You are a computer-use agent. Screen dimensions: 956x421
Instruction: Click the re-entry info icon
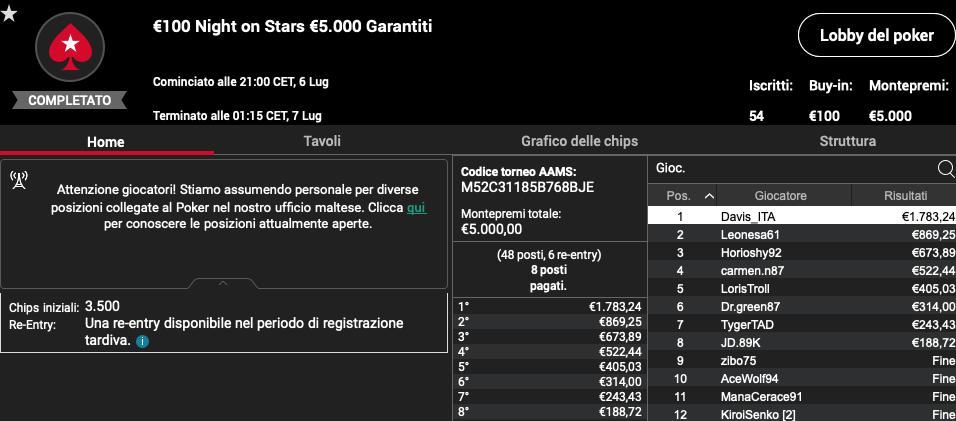pyautogui.click(x=142, y=342)
